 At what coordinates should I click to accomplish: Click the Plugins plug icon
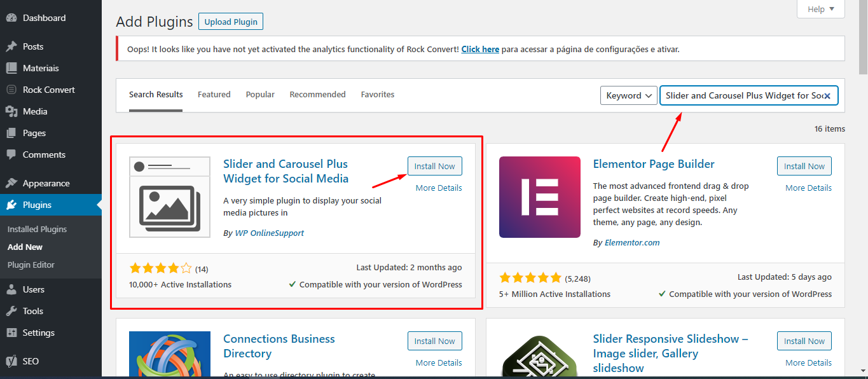pyautogui.click(x=11, y=205)
